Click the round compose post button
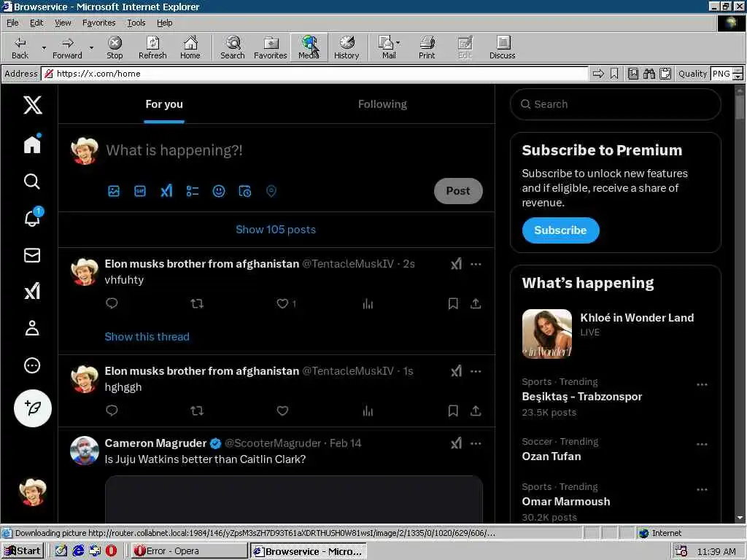 pyautogui.click(x=32, y=408)
